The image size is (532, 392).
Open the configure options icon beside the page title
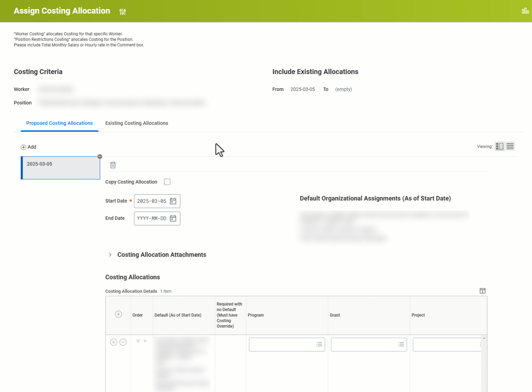point(122,11)
